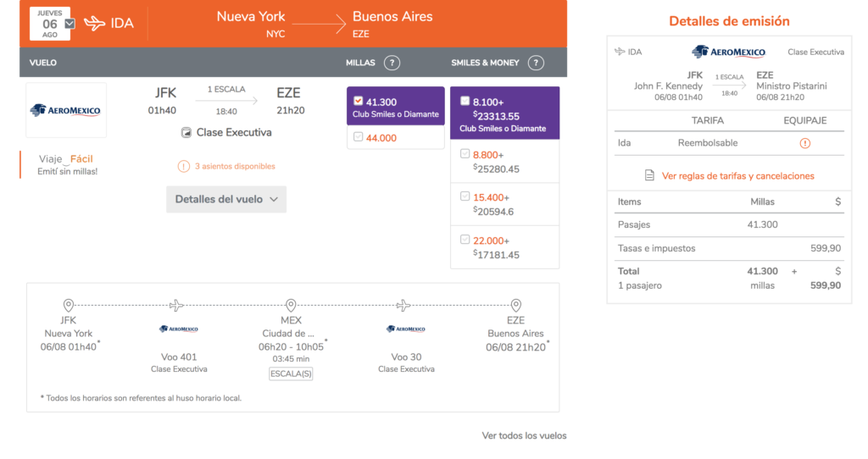
Task: Click the Total 599,90 amount
Action: point(826,286)
